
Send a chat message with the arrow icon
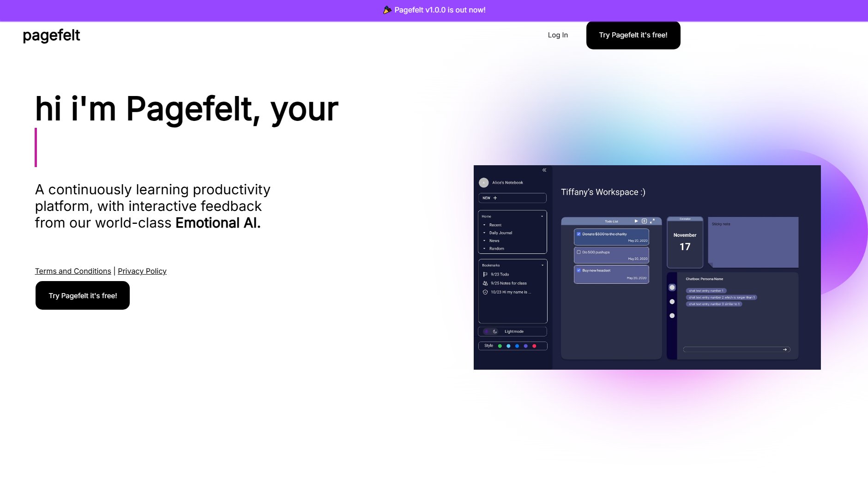(x=785, y=349)
